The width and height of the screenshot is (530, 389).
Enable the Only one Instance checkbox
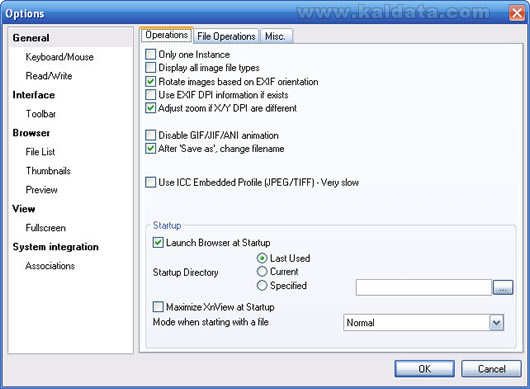point(150,54)
